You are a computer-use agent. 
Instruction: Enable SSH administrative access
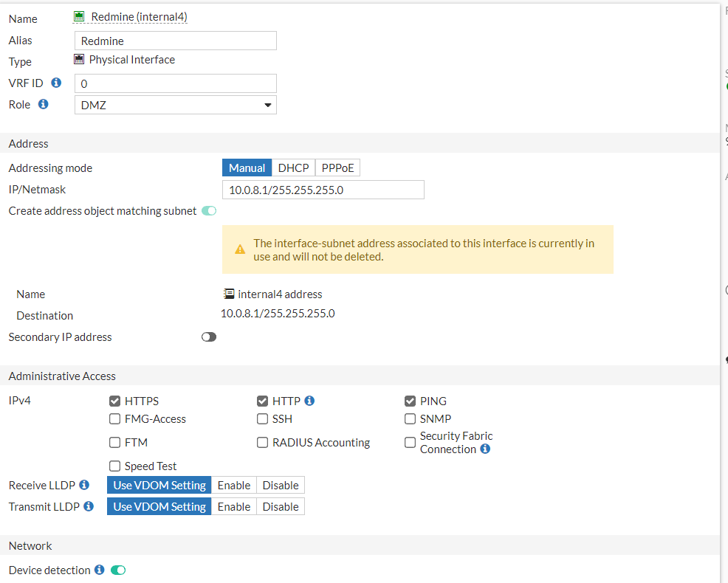click(x=262, y=419)
